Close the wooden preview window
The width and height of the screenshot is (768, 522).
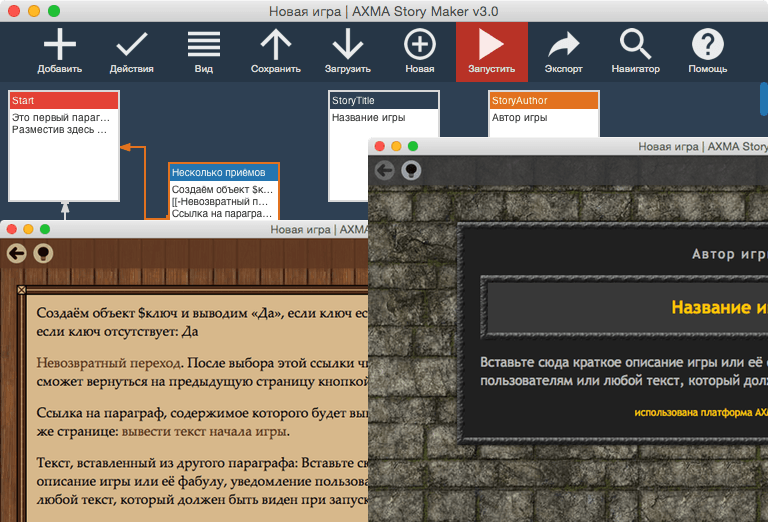point(12,229)
